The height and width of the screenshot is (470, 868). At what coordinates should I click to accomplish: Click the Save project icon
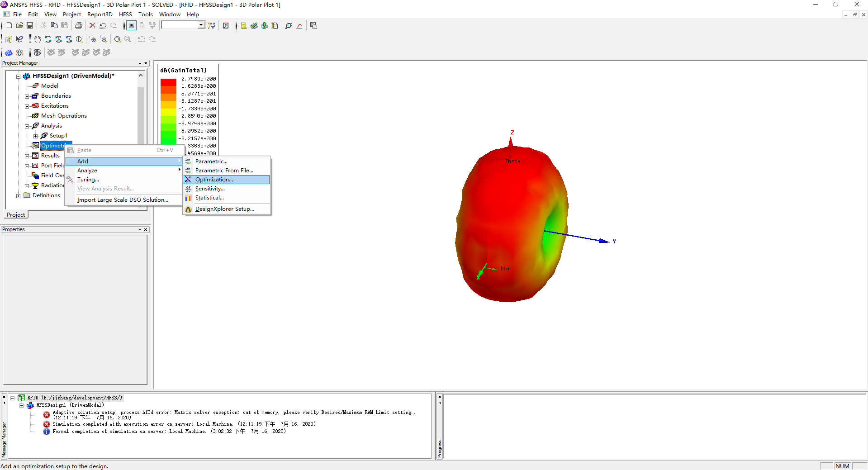[30, 26]
